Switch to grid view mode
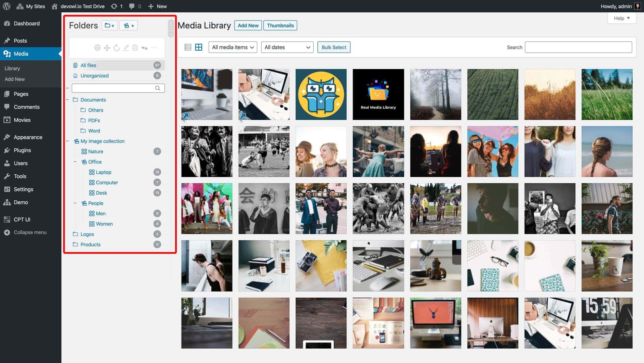644x363 pixels. tap(199, 47)
